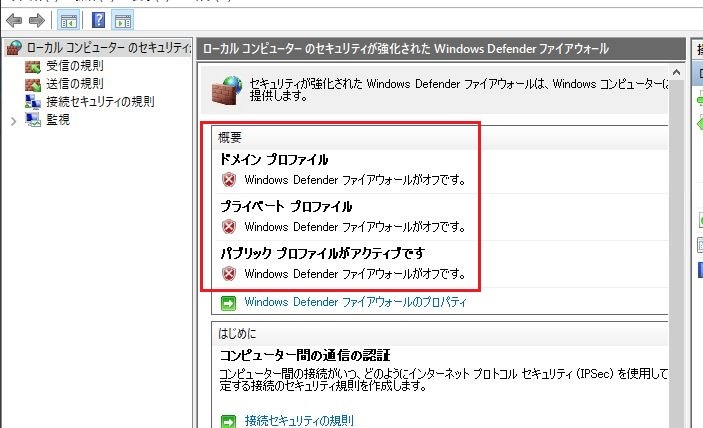Click the 概要 section header
The height and width of the screenshot is (428, 703).
click(230, 137)
